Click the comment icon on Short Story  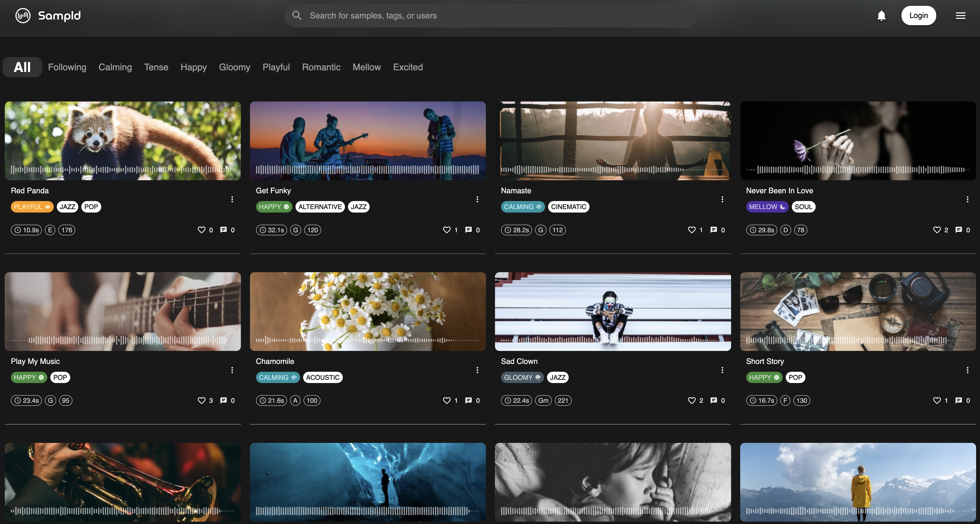click(958, 400)
